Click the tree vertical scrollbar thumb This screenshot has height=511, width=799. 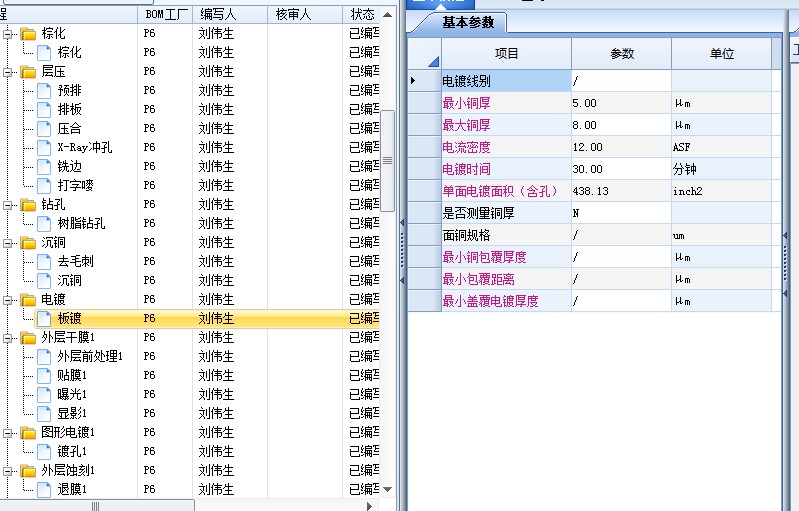tap(387, 160)
